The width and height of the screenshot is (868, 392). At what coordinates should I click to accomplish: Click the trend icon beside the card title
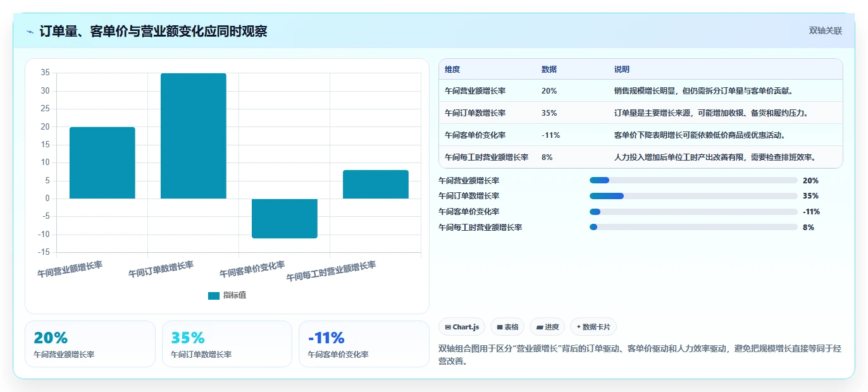click(x=30, y=31)
